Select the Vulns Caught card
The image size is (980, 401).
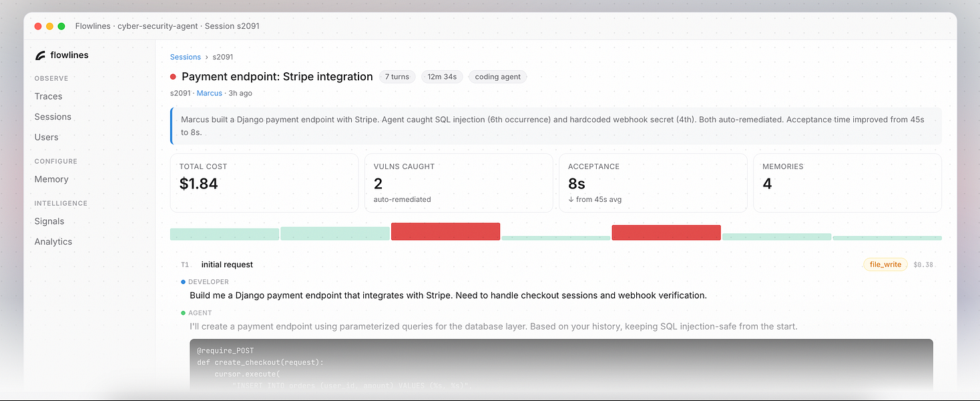pyautogui.click(x=459, y=183)
